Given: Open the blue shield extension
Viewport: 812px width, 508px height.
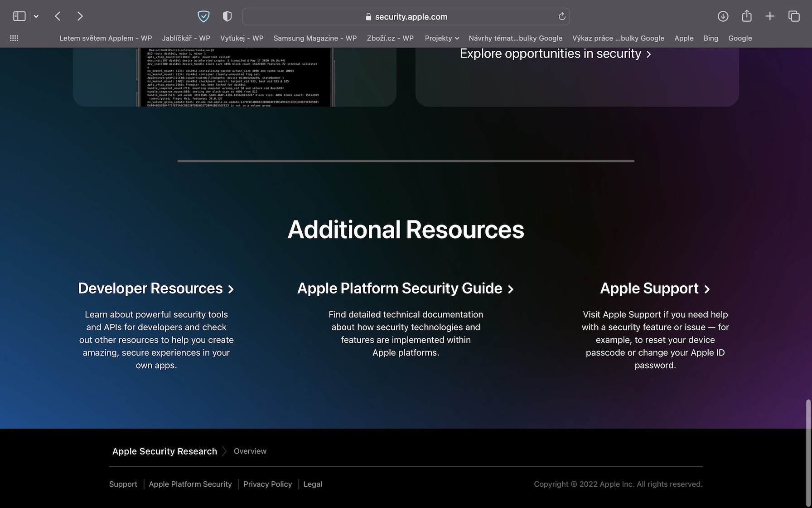Looking at the screenshot, I should [x=203, y=16].
